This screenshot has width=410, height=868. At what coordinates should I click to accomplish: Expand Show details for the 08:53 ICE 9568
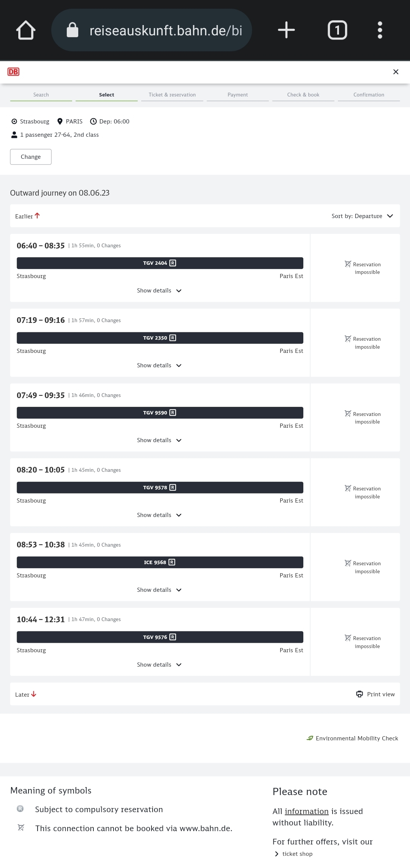point(159,590)
